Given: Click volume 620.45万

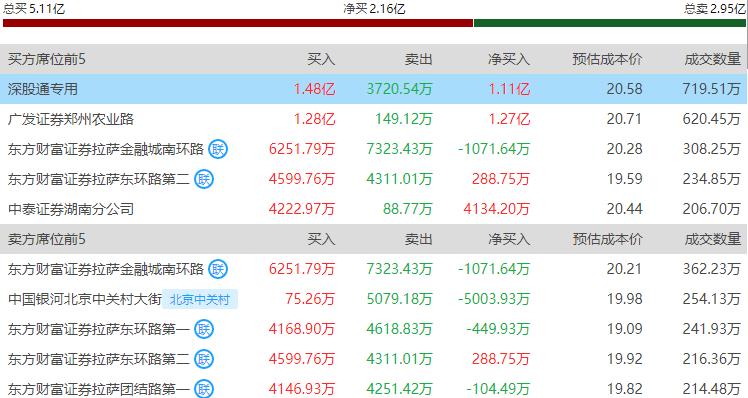Looking at the screenshot, I should point(711,119).
